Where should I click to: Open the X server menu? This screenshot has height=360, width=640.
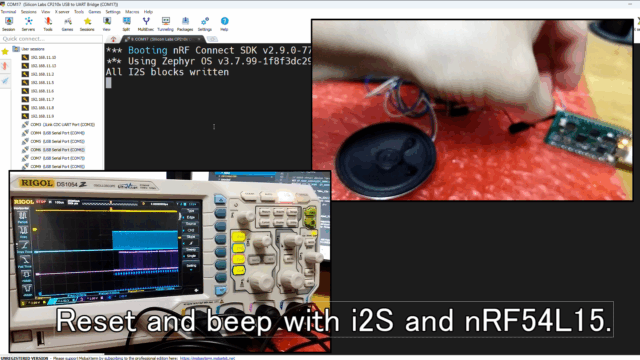click(62, 12)
